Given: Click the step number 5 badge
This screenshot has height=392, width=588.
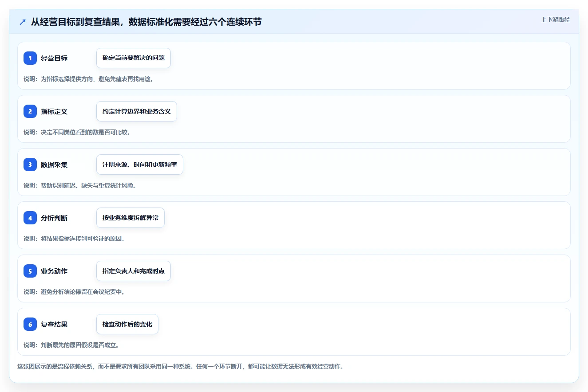Looking at the screenshot, I should (30, 271).
